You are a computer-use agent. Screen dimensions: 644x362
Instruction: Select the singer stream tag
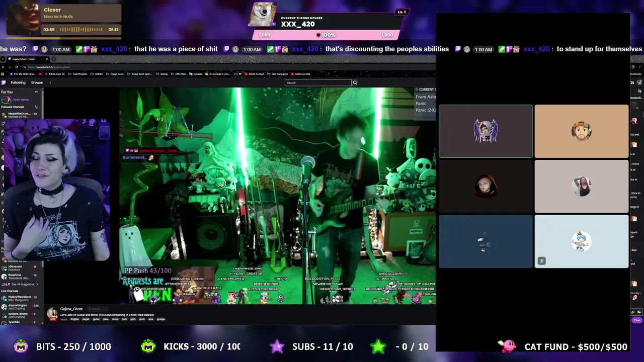coord(86,319)
